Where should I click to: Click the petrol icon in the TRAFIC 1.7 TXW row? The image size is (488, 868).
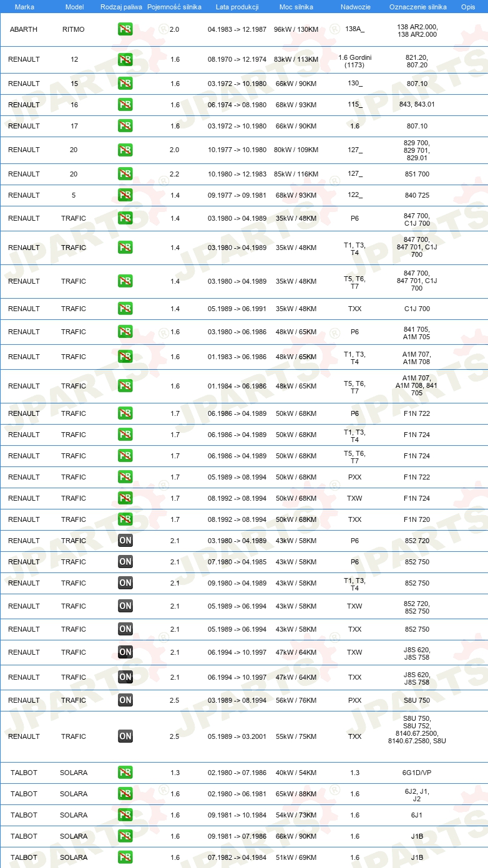[x=125, y=498]
